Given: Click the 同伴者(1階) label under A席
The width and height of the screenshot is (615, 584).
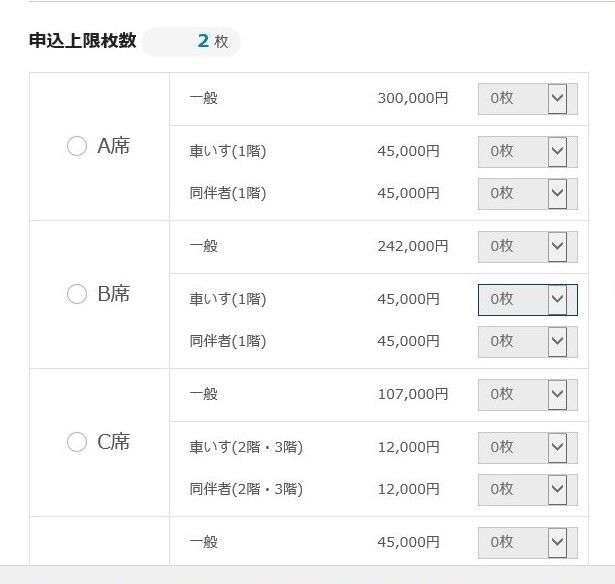Looking at the screenshot, I should (x=228, y=193).
